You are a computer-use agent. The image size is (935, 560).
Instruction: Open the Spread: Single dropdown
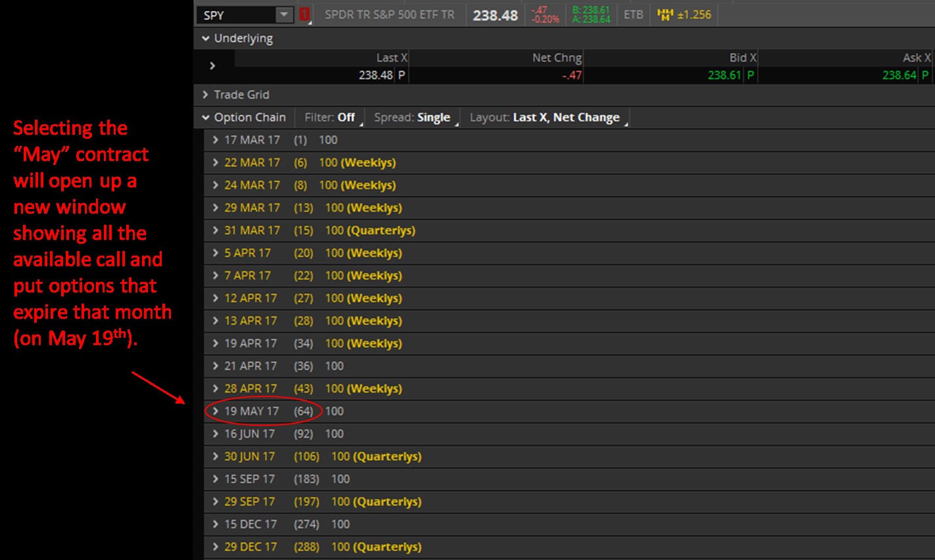412,118
